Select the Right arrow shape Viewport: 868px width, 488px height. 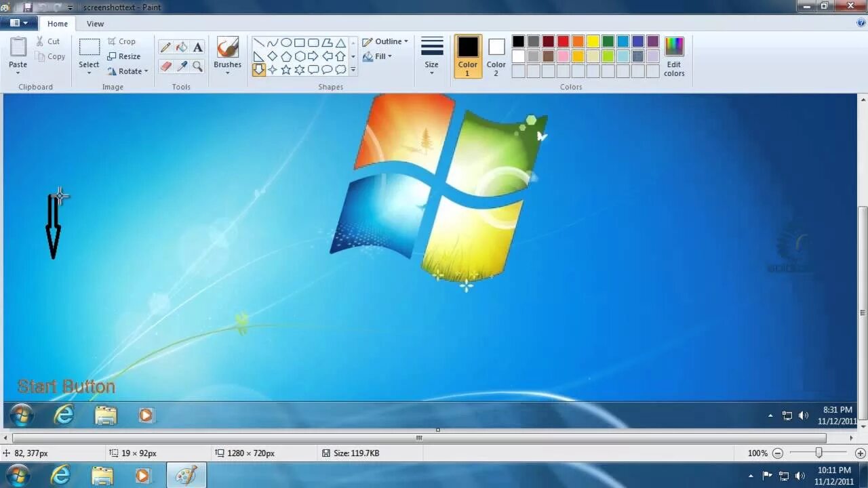point(313,56)
